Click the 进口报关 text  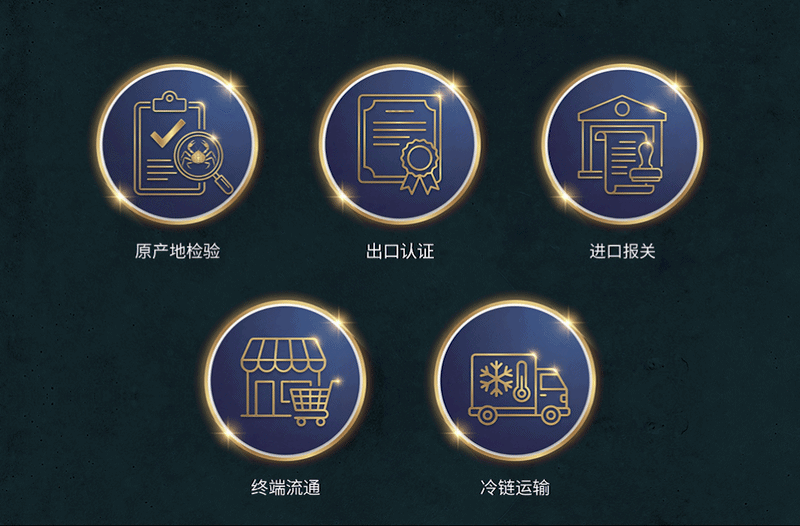622,251
